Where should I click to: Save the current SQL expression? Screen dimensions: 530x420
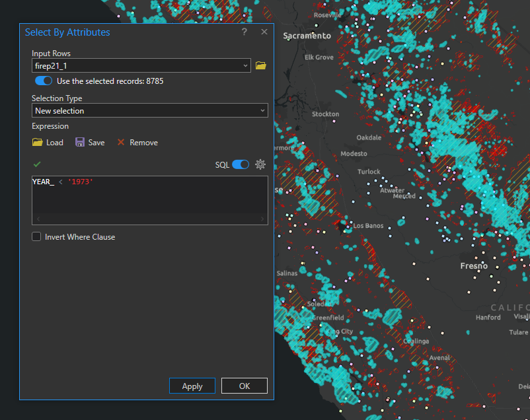(90, 142)
